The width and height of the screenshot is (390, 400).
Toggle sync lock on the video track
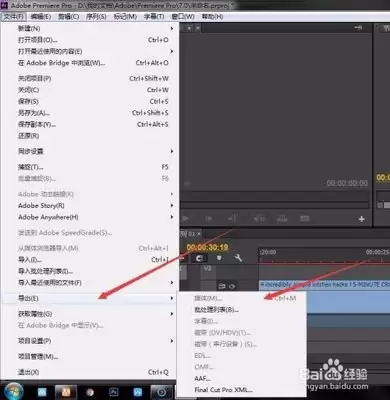point(222,286)
